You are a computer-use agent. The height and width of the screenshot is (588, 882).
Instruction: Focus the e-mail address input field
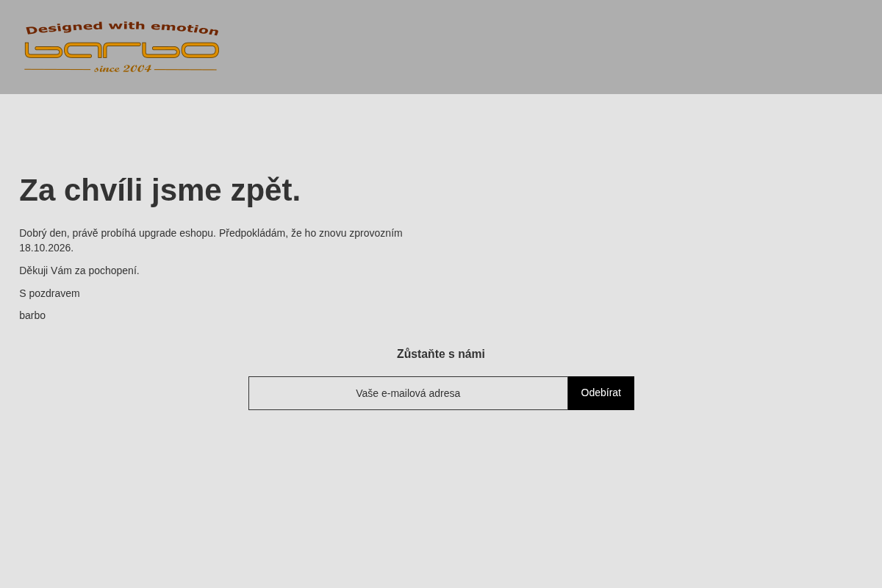(408, 393)
